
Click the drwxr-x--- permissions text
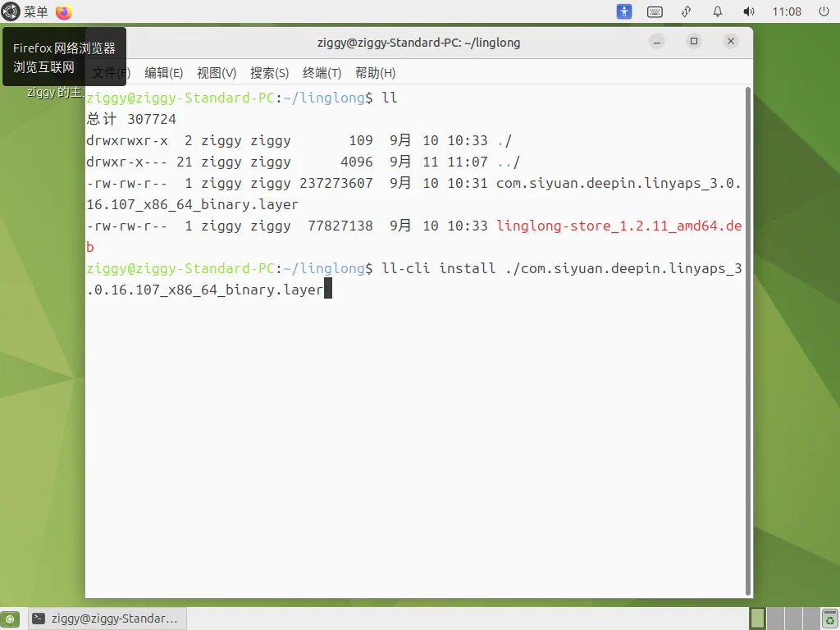click(127, 162)
